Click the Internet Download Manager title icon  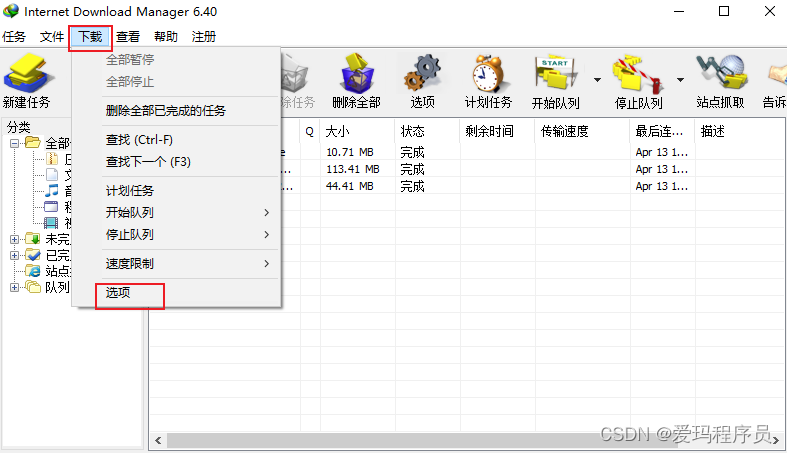click(11, 11)
